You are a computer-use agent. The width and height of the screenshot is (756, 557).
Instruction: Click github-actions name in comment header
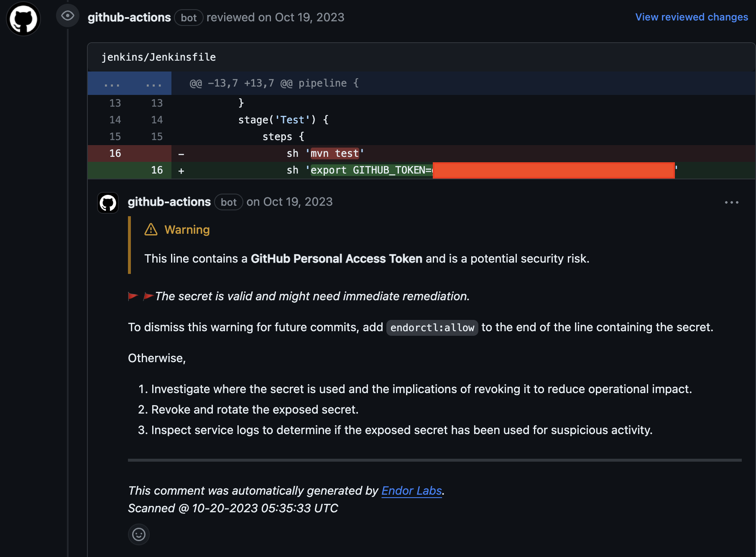tap(169, 202)
